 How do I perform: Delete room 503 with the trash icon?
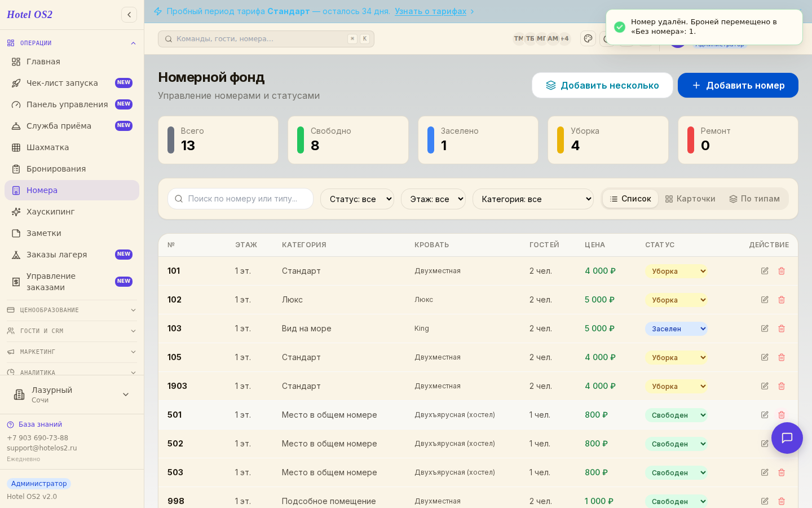[782, 472]
